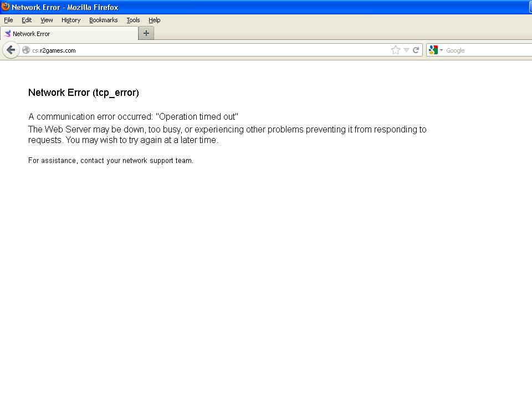Reload the page with the refresh icon
This screenshot has width=532, height=399.
[x=416, y=50]
